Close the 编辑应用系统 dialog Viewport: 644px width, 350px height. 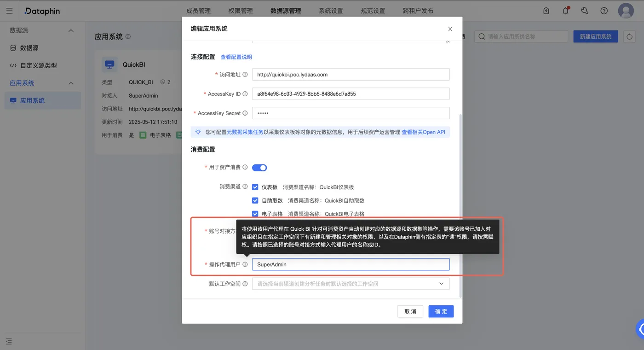click(450, 29)
